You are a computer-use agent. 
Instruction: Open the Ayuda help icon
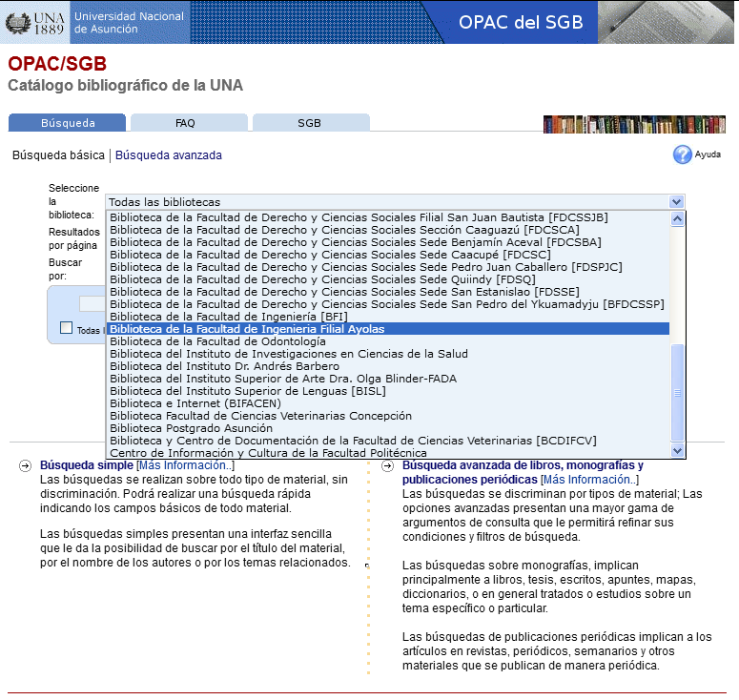pos(682,154)
